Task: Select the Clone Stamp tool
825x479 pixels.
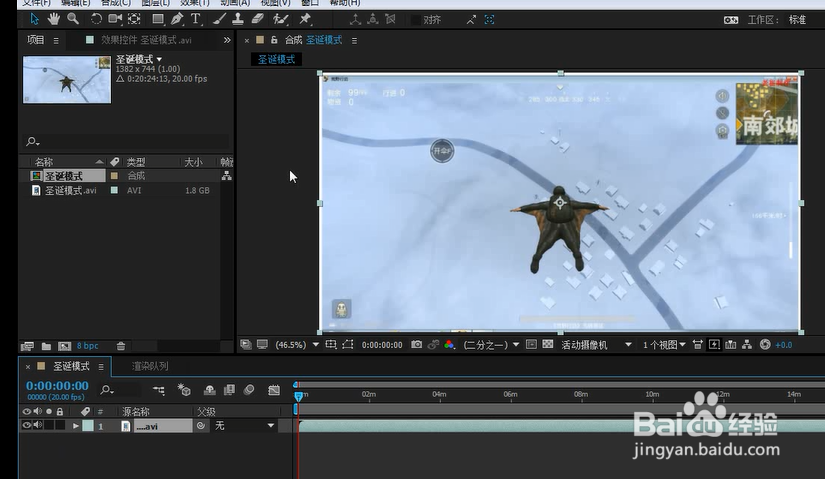Action: coord(238,19)
